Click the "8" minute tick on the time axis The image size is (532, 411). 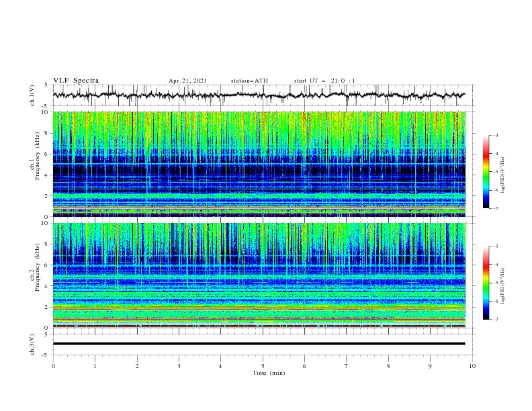pyautogui.click(x=388, y=366)
